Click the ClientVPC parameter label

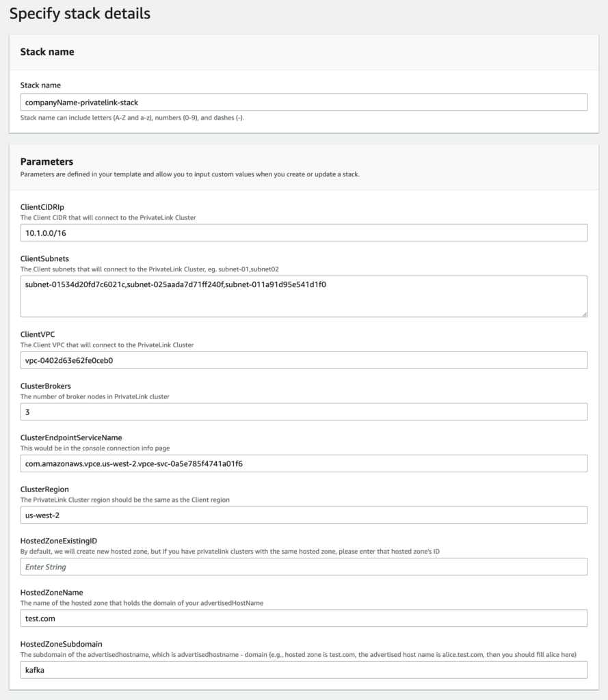[38, 334]
